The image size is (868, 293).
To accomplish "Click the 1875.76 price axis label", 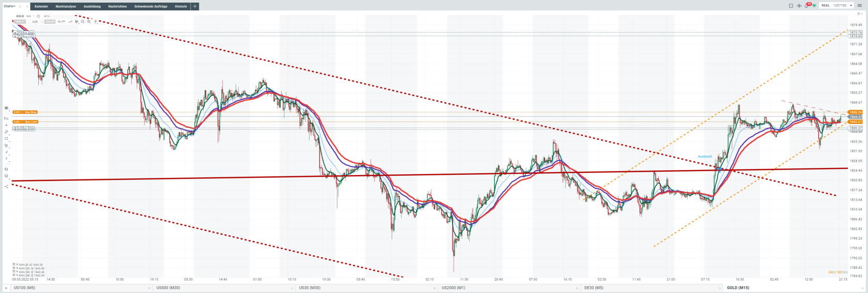I will [856, 33].
